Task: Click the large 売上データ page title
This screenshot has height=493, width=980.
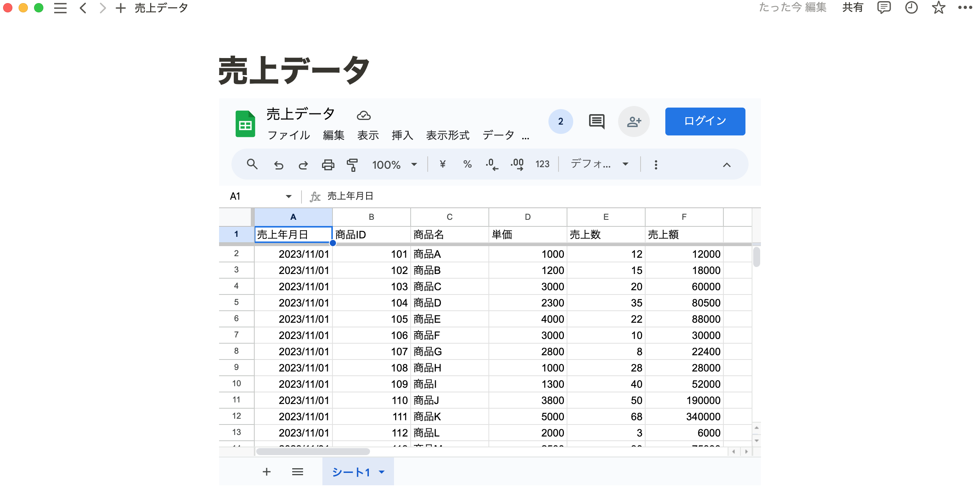Action: (294, 70)
